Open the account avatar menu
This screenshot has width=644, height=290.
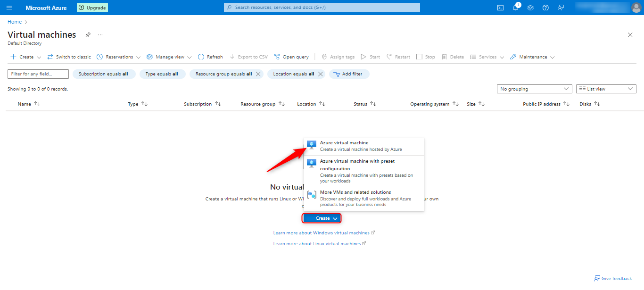pos(636,8)
